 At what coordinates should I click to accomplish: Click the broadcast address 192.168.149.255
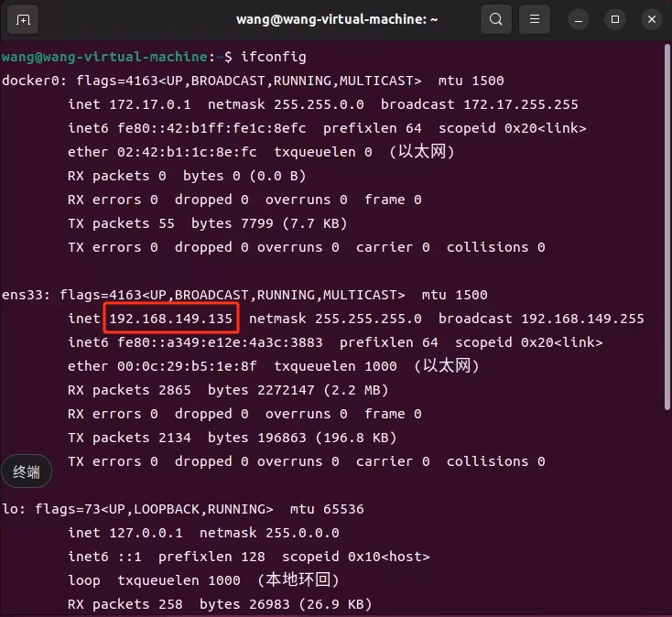coord(582,319)
